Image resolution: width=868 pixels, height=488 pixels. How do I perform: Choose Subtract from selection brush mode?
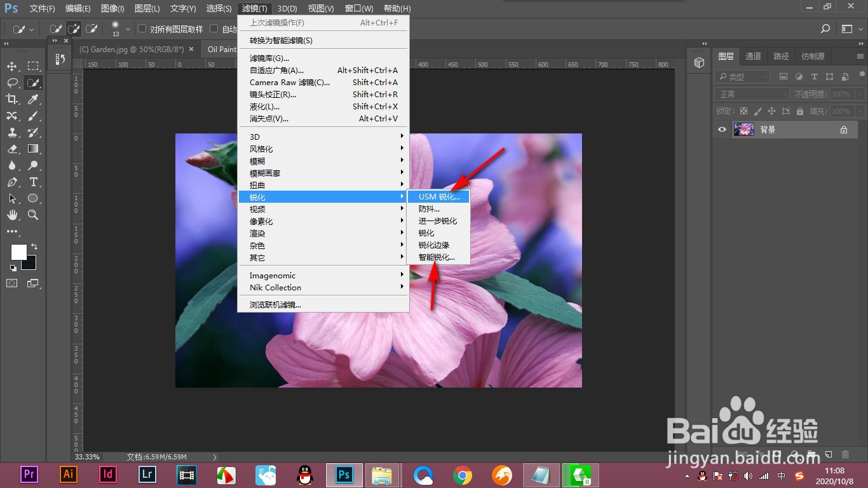[92, 29]
